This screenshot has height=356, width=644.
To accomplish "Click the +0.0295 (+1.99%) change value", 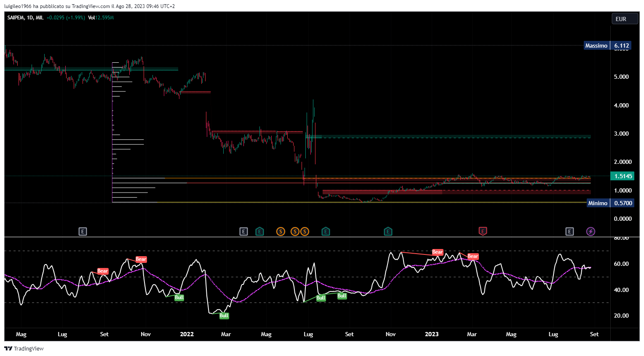I will pyautogui.click(x=66, y=18).
